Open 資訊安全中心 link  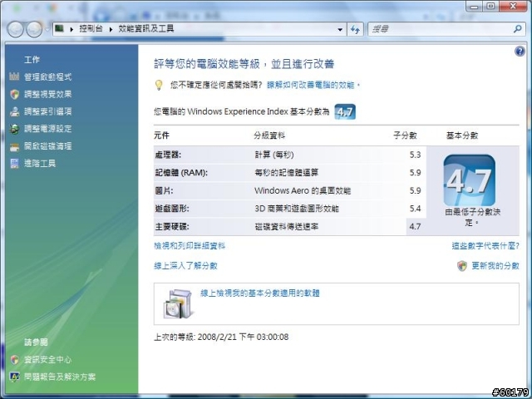pos(48,360)
